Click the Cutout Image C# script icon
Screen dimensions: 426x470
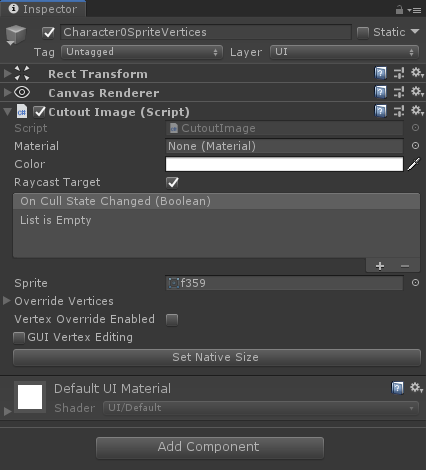tap(22, 112)
